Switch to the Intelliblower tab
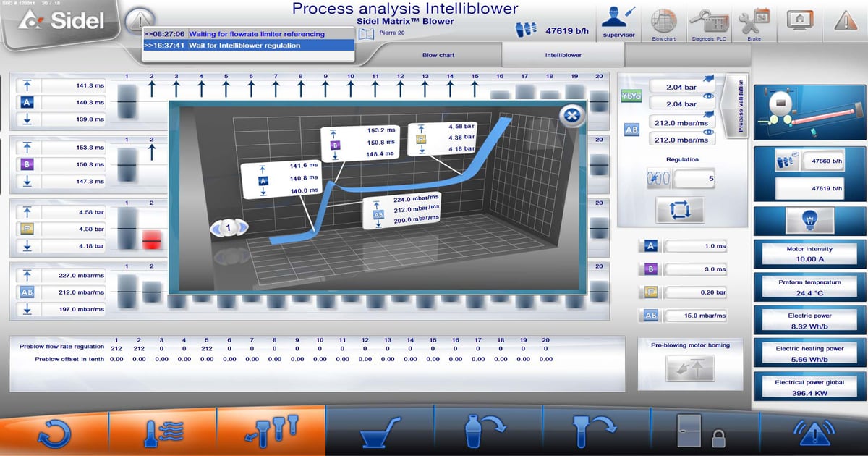868x456 pixels. [563, 55]
